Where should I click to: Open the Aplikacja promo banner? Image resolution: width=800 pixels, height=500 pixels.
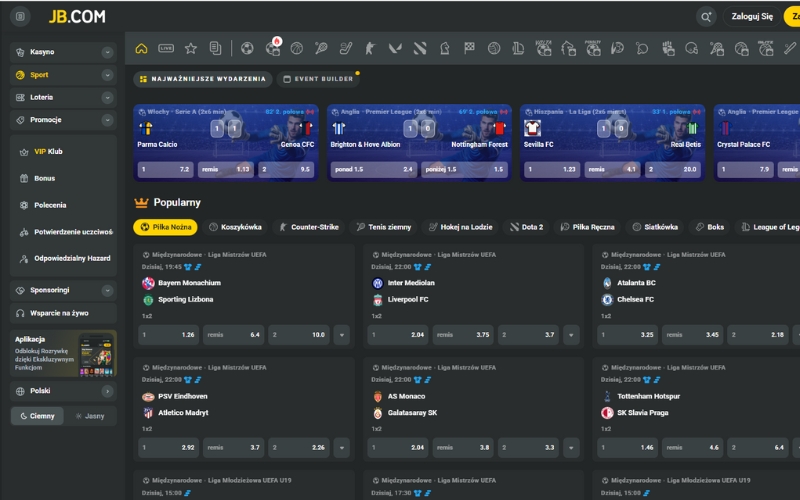click(x=63, y=355)
